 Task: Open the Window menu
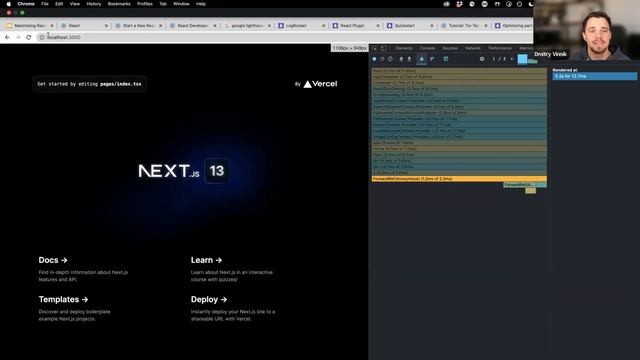(181, 4)
